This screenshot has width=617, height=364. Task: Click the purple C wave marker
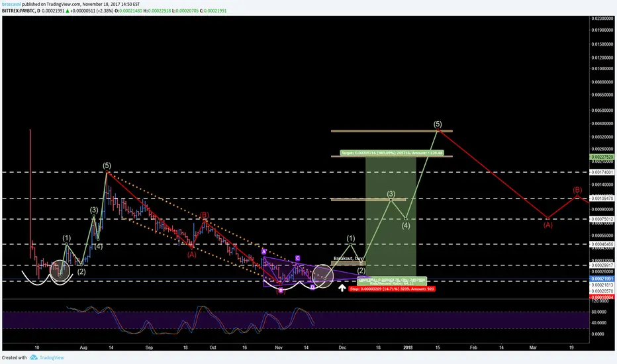click(297, 258)
